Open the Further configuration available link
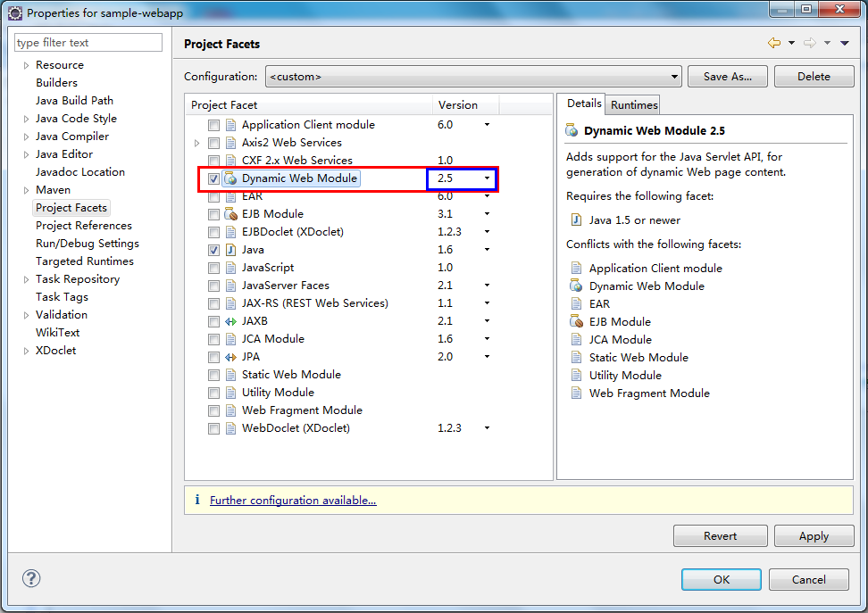The width and height of the screenshot is (868, 613). tap(293, 501)
